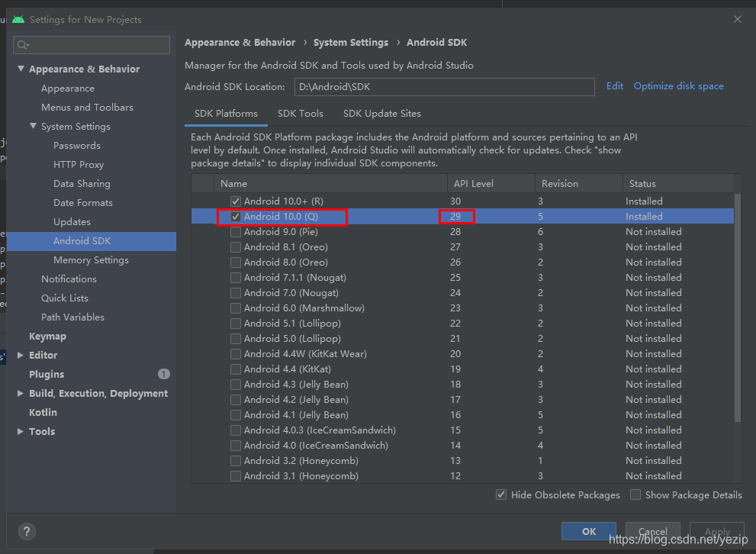756x554 pixels.
Task: Collapse the Appearance & Behavior tree arrow
Action: [x=21, y=69]
